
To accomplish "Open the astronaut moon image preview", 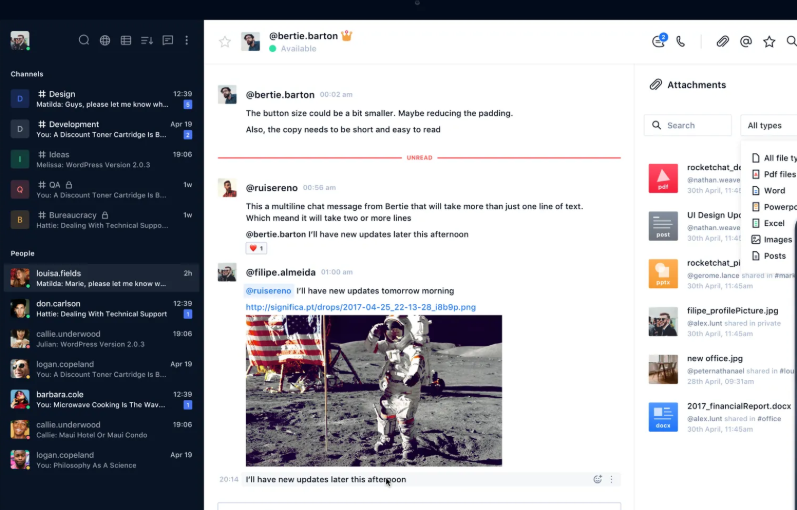I will [374, 391].
